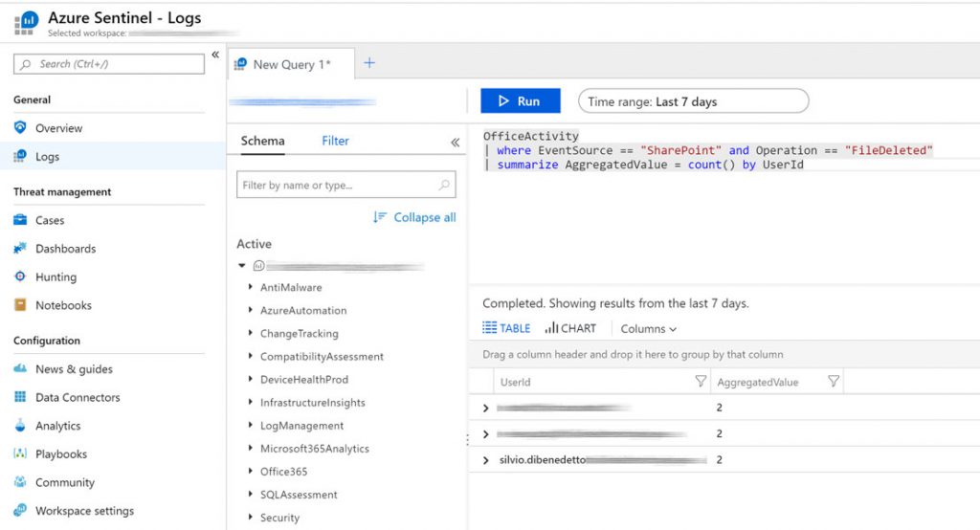
Task: Click into the query editor OfficeActivity line
Action: point(530,136)
